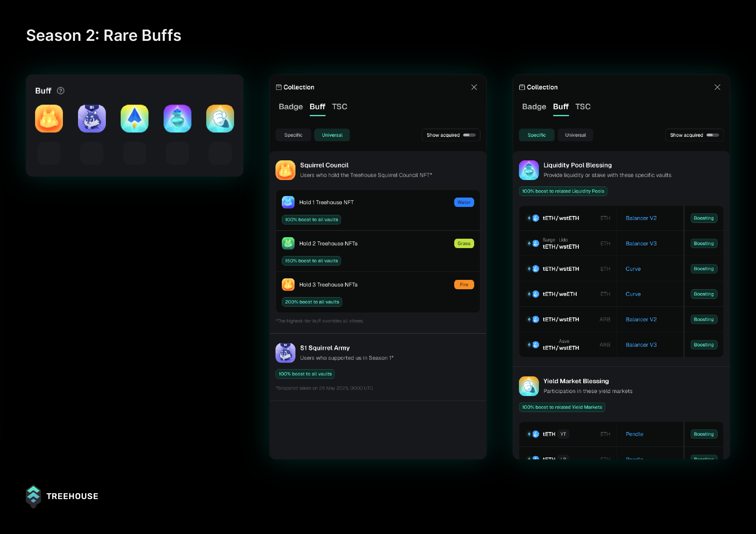This screenshot has height=534, width=756.
Task: Select the S1 Squirrel Army buff icon in Buff panel
Action: coord(92,119)
